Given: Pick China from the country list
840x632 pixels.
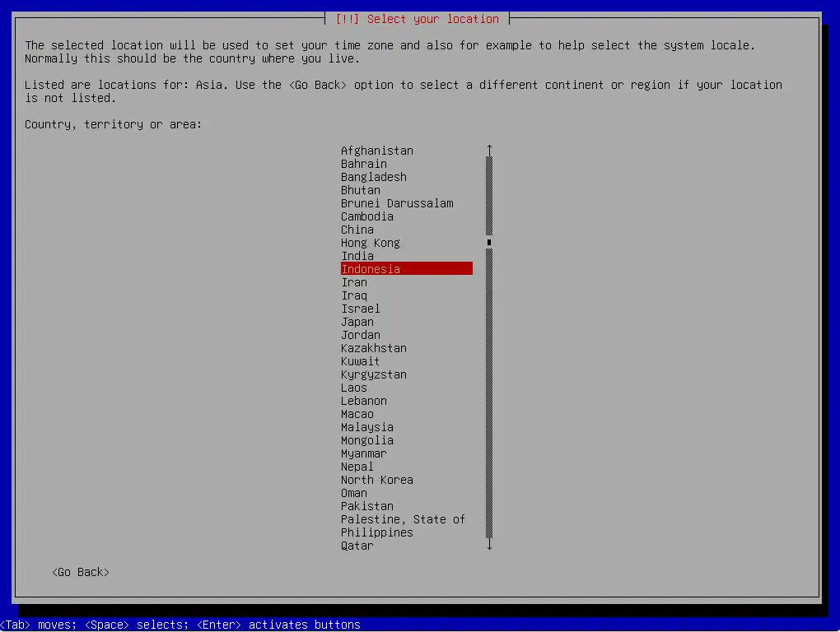Looking at the screenshot, I should pyautogui.click(x=357, y=230).
